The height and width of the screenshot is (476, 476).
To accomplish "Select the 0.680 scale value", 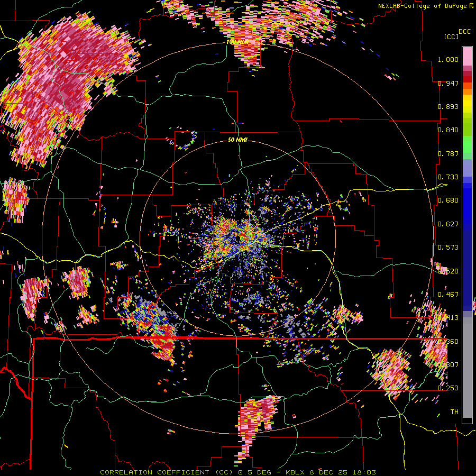I will 448,200.
